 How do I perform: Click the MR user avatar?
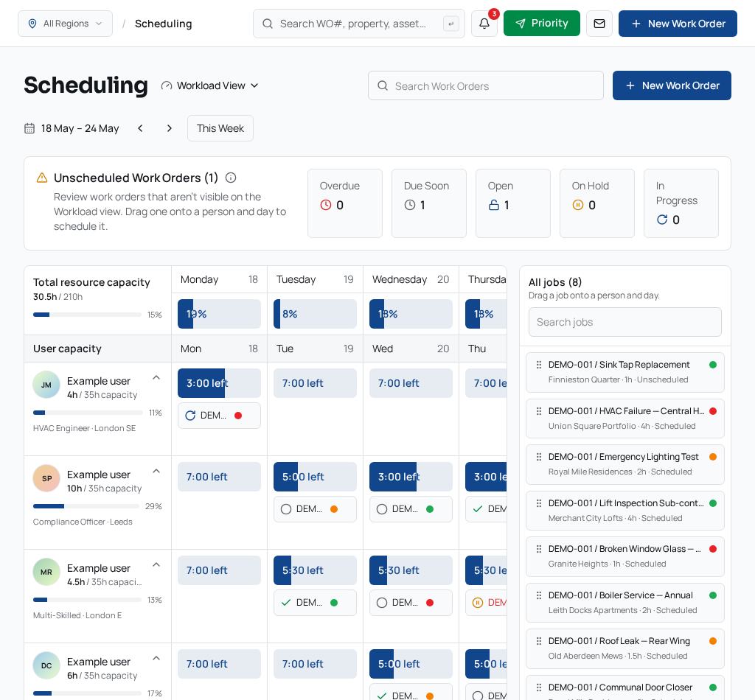click(x=46, y=572)
